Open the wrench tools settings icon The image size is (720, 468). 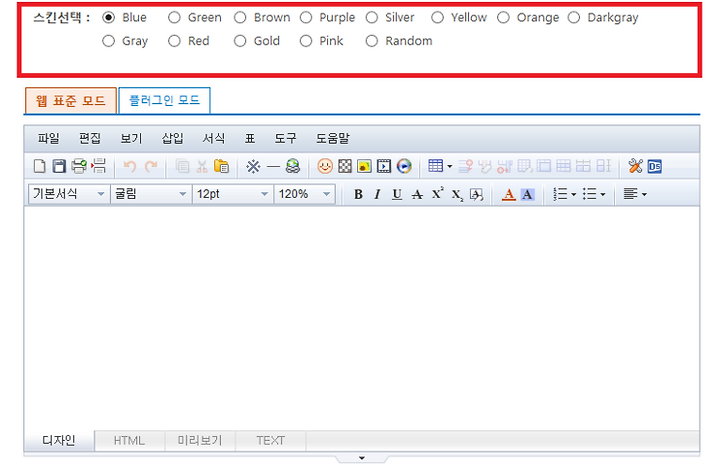636,166
